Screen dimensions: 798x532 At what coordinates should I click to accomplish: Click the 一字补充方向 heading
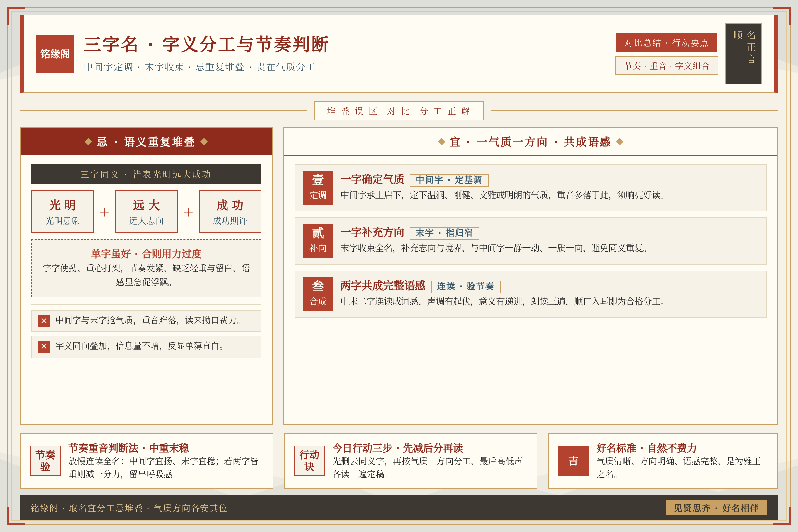pyautogui.click(x=372, y=232)
